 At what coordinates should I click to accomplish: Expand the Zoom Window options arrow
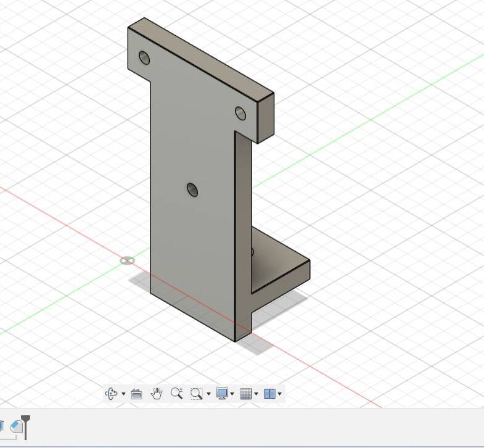(208, 394)
